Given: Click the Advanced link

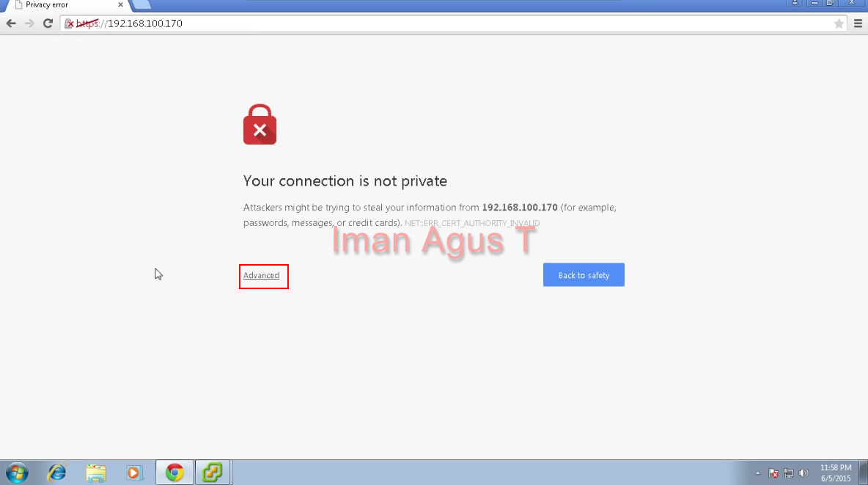Looking at the screenshot, I should (261, 275).
